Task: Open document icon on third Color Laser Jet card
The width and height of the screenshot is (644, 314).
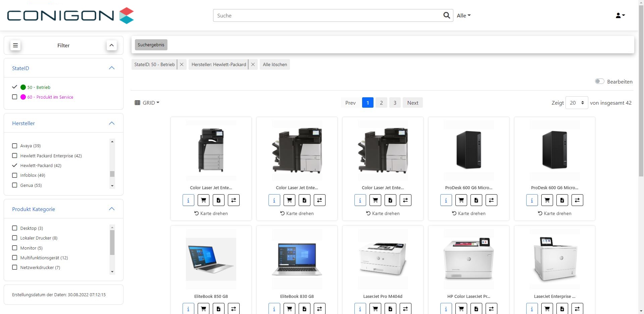Action: tap(390, 200)
